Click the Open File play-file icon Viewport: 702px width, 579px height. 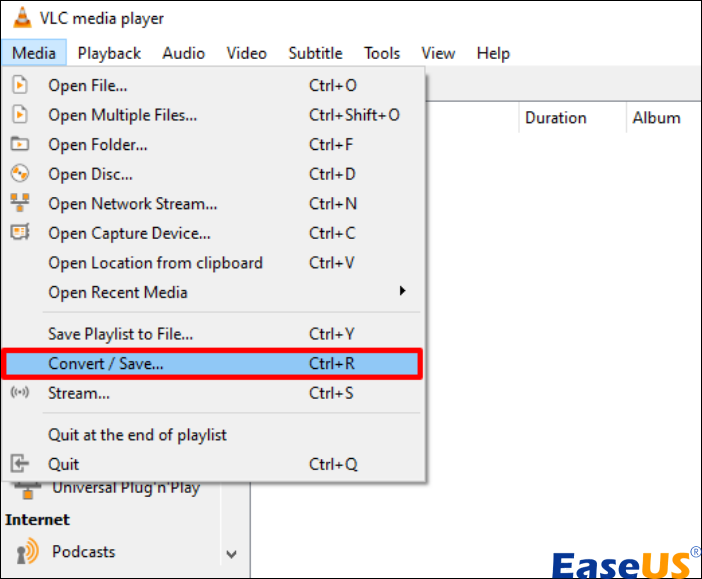tap(20, 85)
